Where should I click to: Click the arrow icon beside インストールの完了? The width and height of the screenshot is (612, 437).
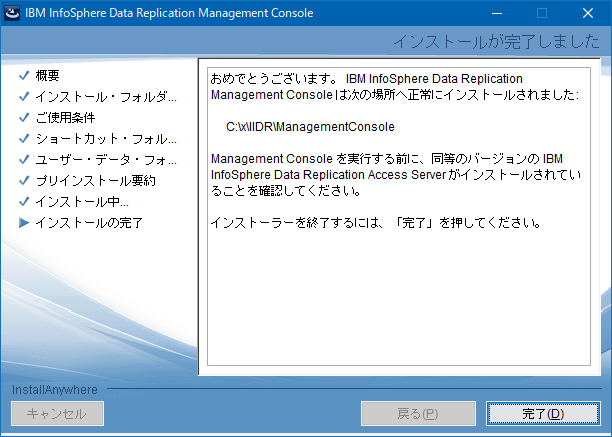click(24, 223)
